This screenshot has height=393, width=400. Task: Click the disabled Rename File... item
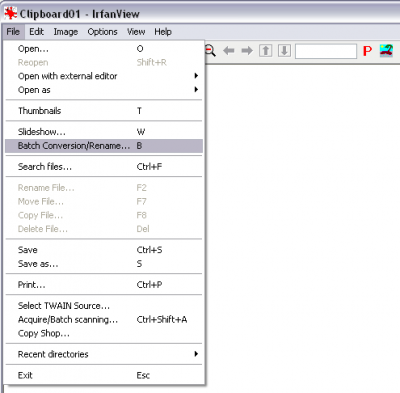coord(104,188)
